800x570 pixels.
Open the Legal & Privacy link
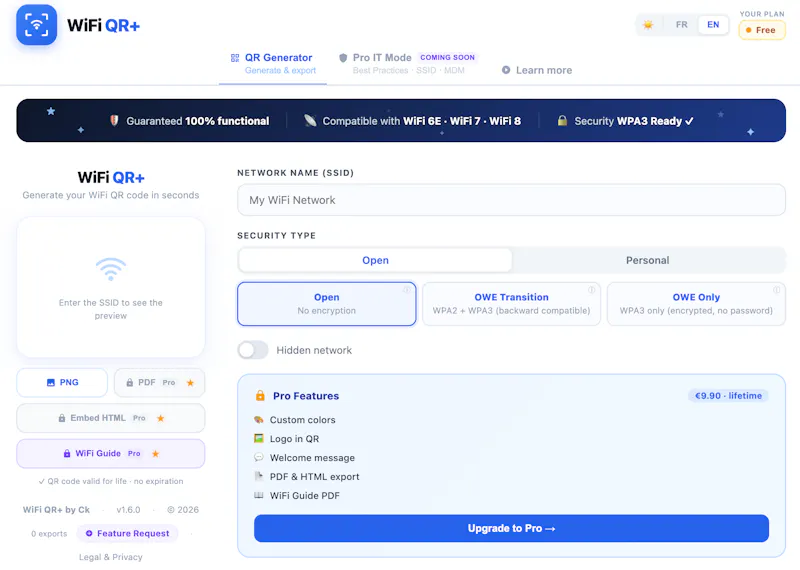click(x=111, y=557)
